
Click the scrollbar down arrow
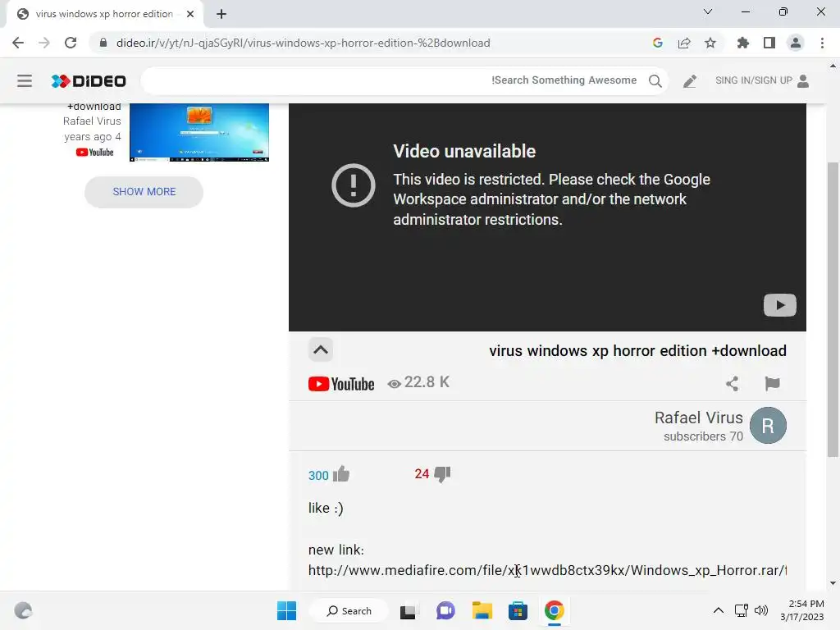coord(833,583)
